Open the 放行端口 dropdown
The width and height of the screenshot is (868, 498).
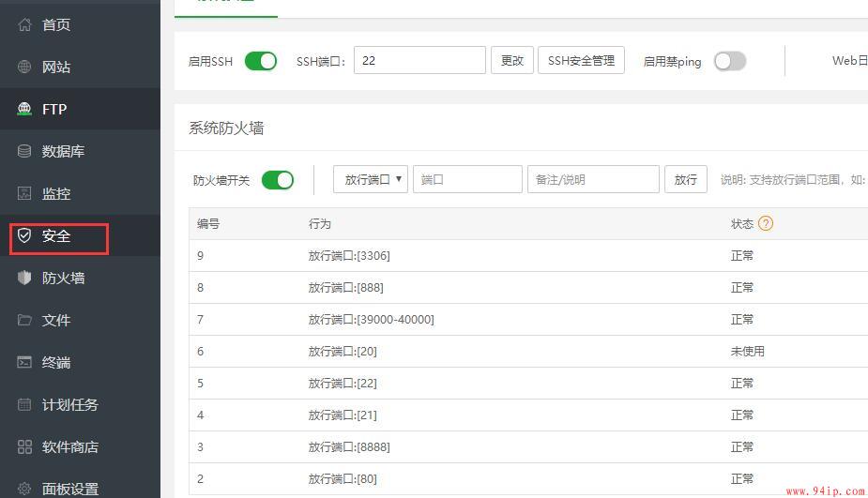pyautogui.click(x=371, y=179)
